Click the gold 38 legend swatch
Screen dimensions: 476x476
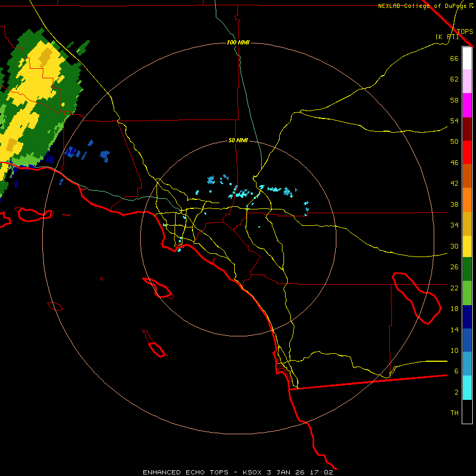[467, 224]
